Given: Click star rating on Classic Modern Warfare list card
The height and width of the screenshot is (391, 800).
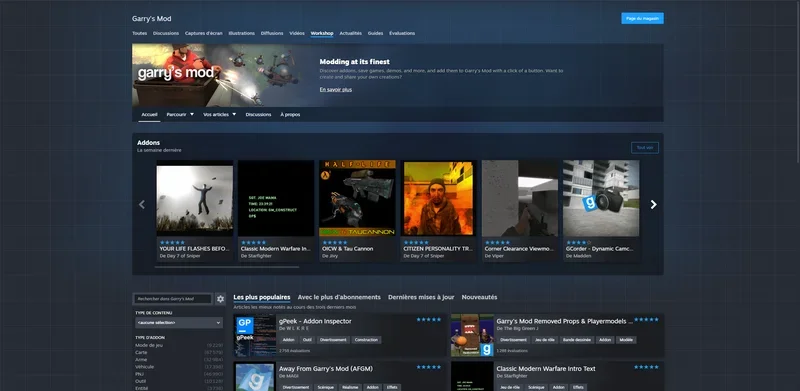Looking at the screenshot, I should click(x=646, y=367).
